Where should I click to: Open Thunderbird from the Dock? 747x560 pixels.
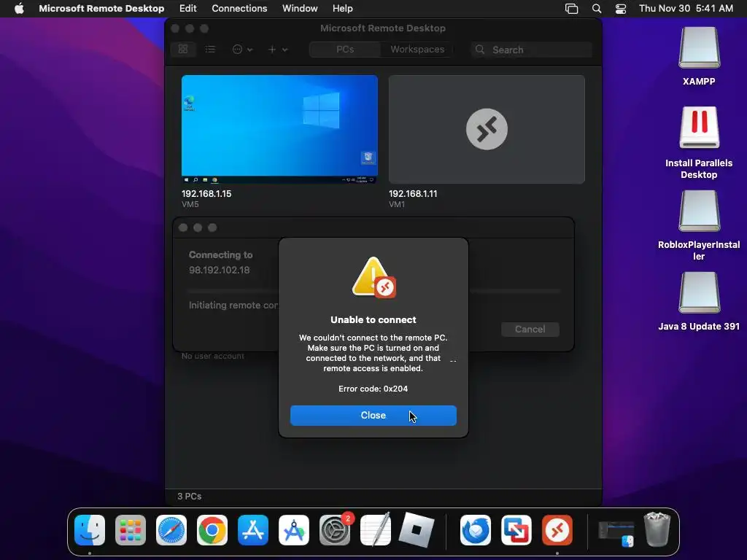pyautogui.click(x=476, y=530)
